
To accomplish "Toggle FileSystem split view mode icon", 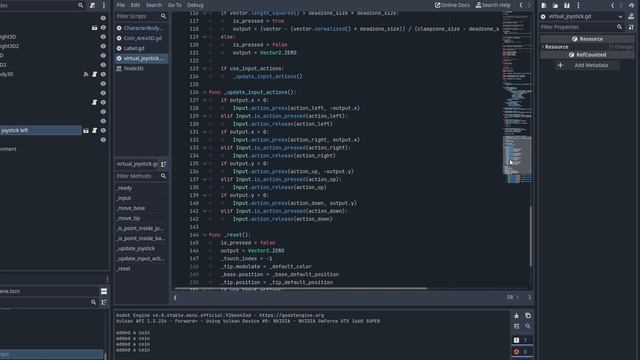I will coord(104,291).
